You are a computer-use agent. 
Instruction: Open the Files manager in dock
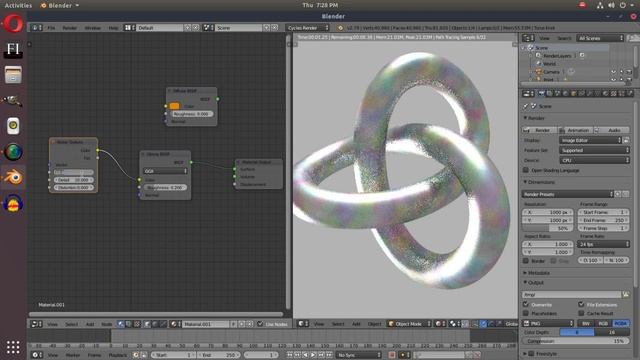(x=13, y=75)
